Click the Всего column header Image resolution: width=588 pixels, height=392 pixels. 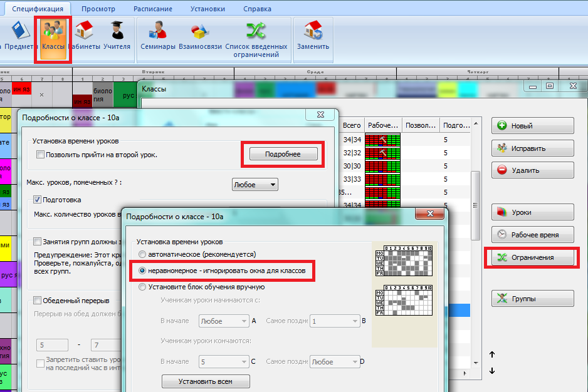[352, 125]
